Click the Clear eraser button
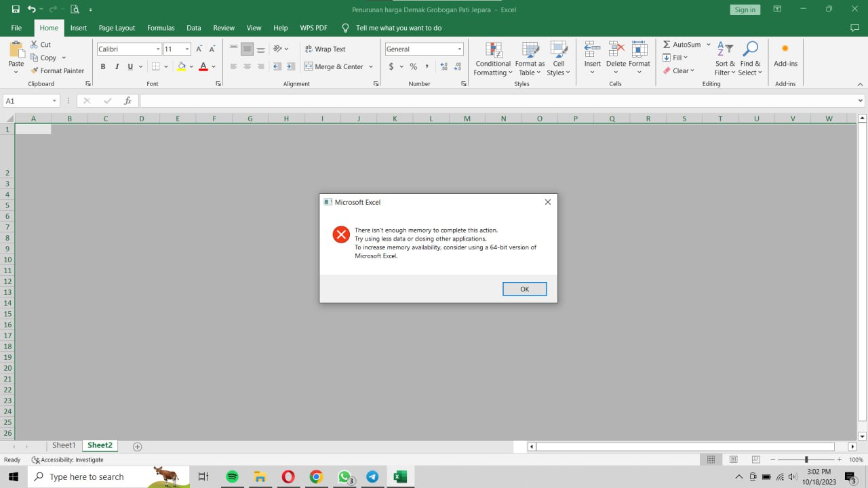The height and width of the screenshot is (488, 868). (x=678, y=70)
